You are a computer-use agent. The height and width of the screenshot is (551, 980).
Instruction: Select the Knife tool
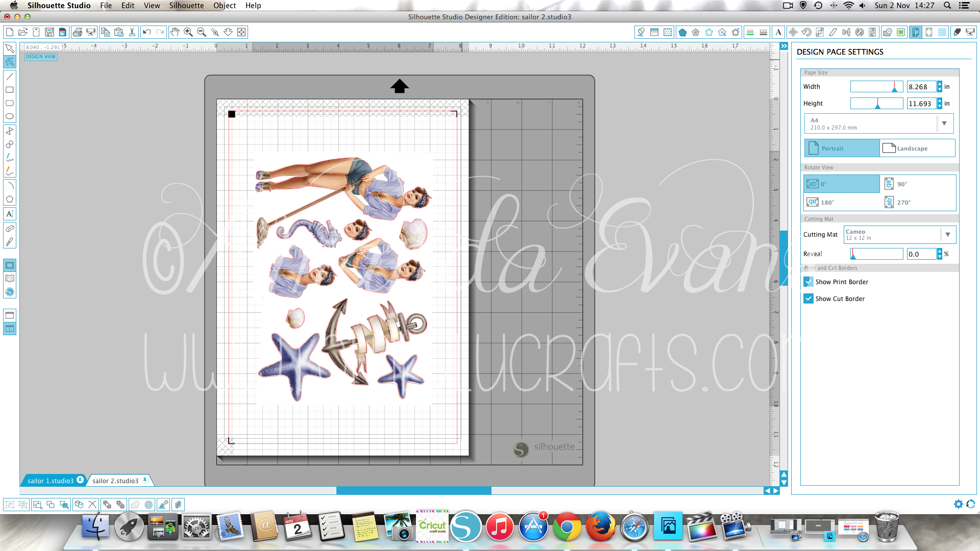coord(10,242)
